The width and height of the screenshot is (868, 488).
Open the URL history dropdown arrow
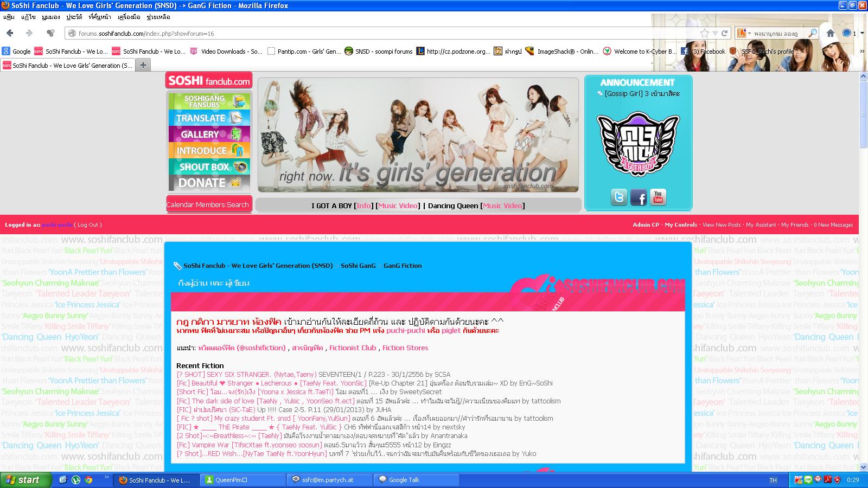point(716,33)
